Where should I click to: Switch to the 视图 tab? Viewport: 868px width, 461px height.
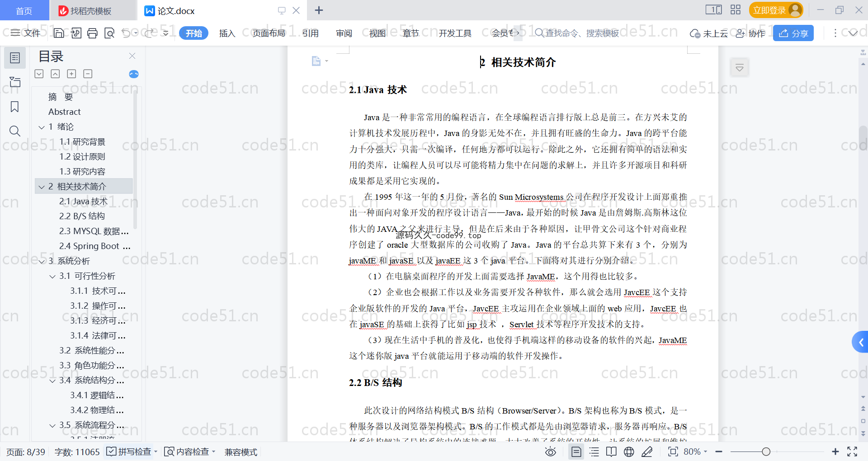(377, 33)
